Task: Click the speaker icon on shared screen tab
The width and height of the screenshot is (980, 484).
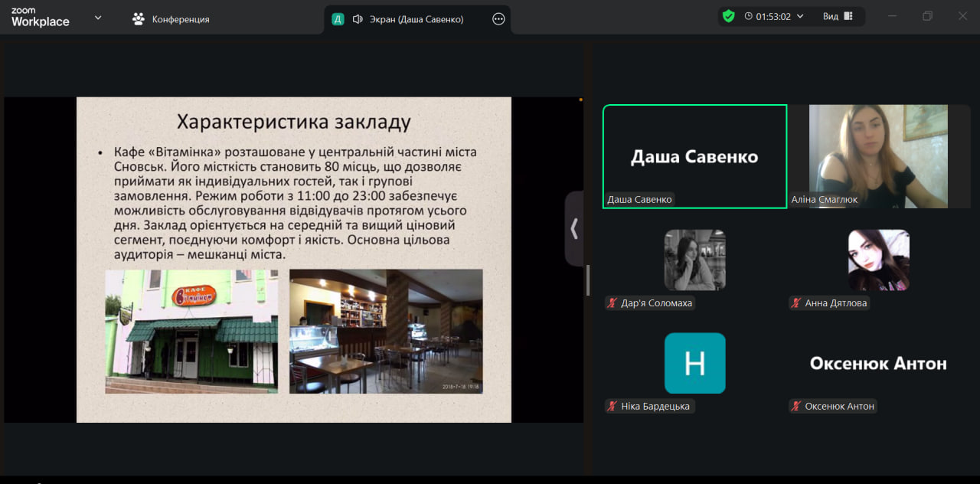Action: [358, 19]
